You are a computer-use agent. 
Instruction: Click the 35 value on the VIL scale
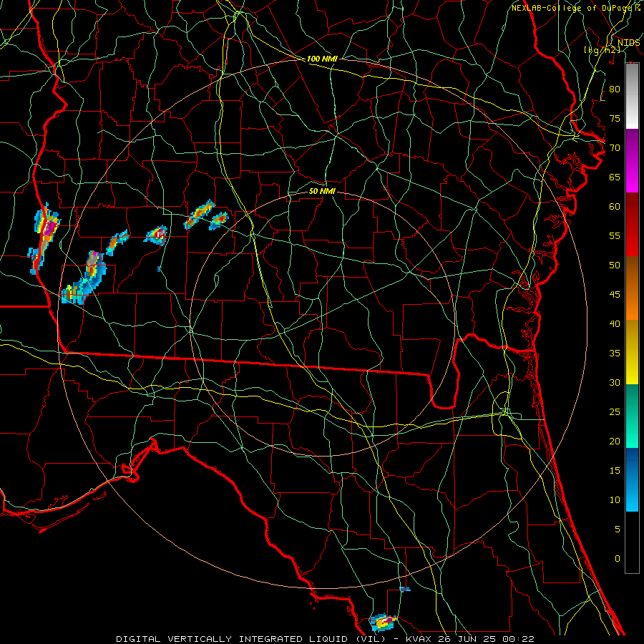[x=615, y=353]
